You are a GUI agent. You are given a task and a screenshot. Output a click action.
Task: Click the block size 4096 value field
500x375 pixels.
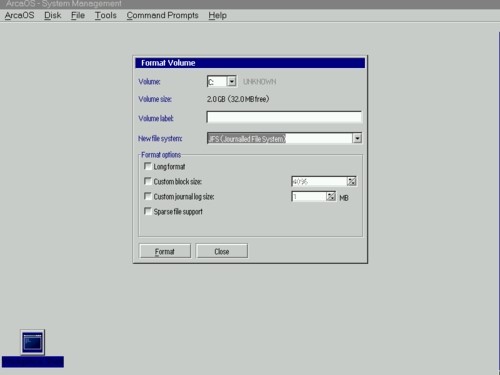319,181
